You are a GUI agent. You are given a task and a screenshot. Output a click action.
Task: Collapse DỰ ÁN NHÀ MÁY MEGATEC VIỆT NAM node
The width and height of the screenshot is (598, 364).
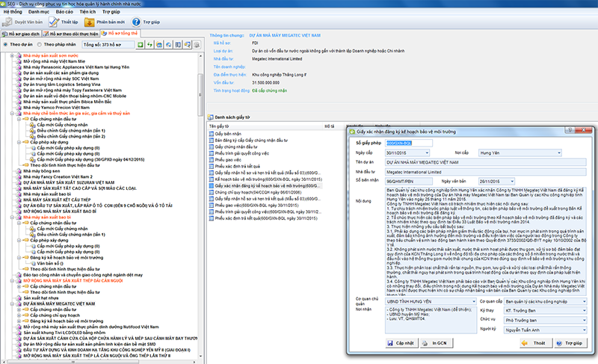(12, 303)
